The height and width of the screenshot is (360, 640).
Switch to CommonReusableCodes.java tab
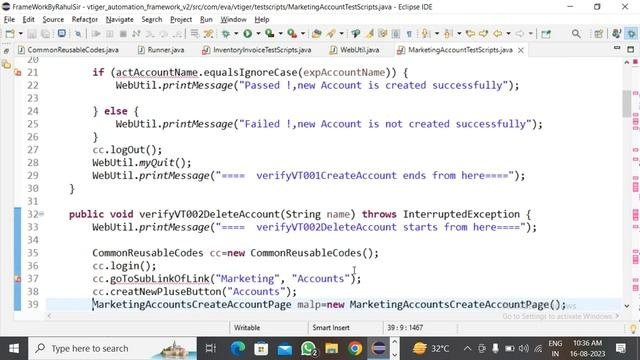(x=68, y=50)
